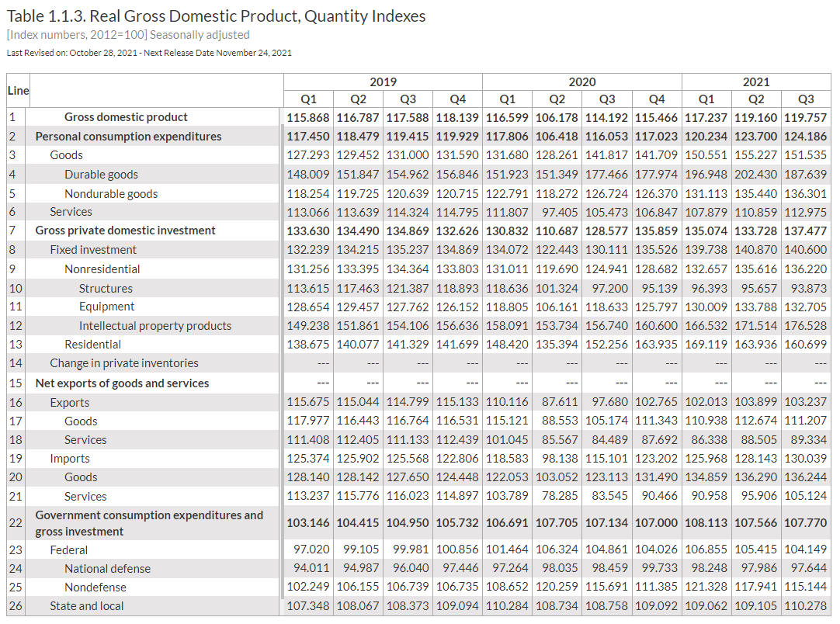Click the Line column header
Viewport: 840px width, 624px height.
(x=18, y=90)
